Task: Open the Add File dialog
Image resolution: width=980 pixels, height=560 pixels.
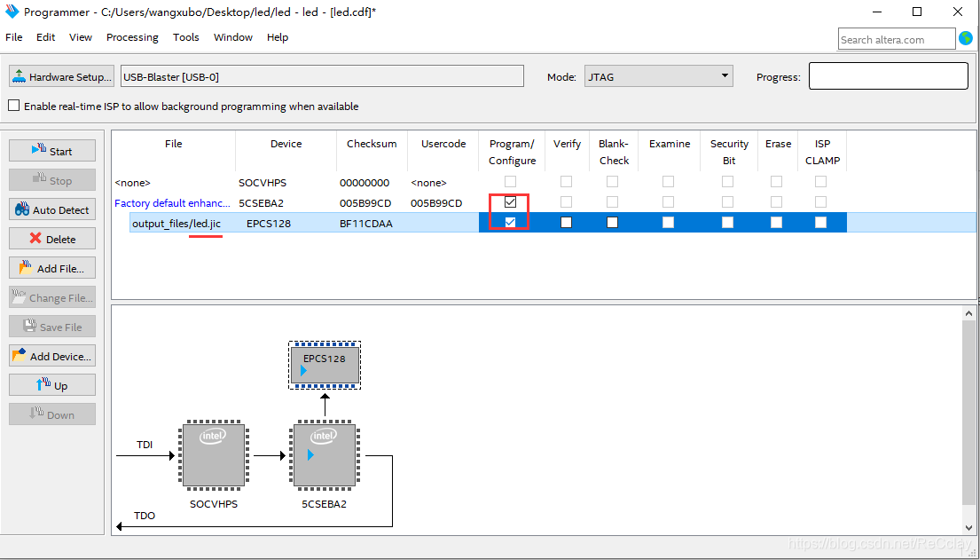Action: click(x=51, y=268)
